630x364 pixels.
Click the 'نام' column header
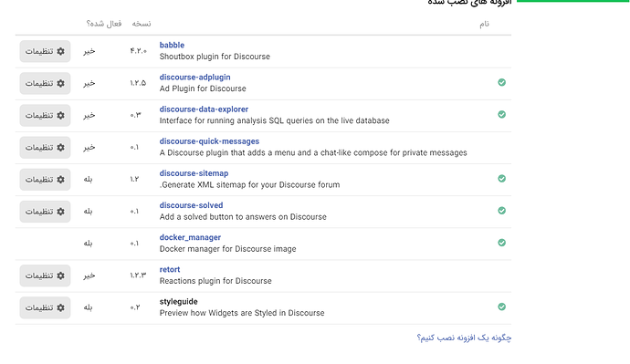pos(484,24)
